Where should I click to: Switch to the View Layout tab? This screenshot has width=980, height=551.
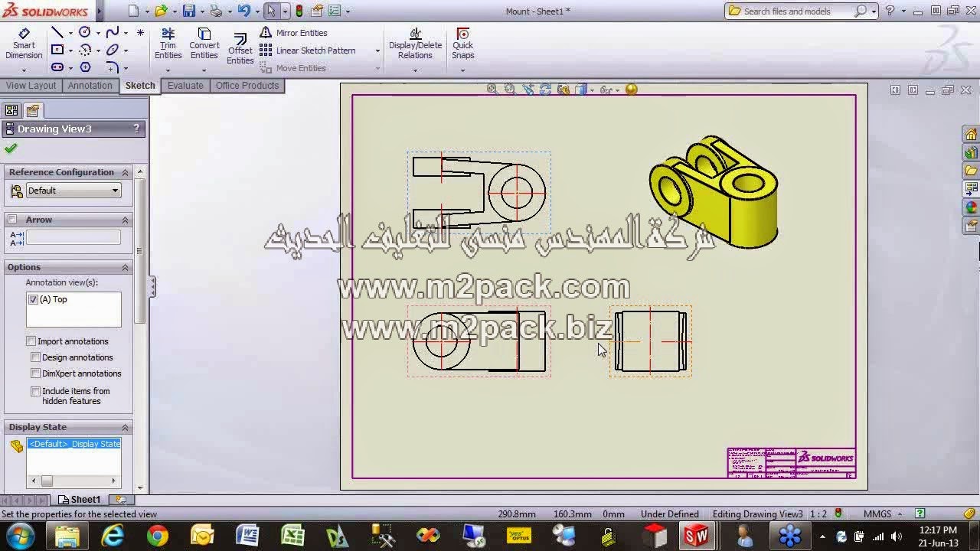click(x=31, y=86)
